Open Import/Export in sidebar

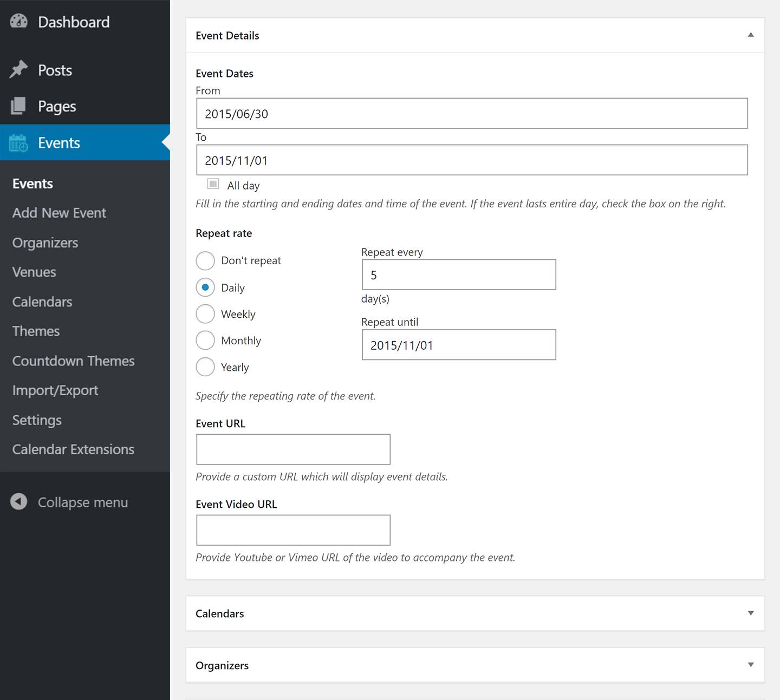(55, 390)
